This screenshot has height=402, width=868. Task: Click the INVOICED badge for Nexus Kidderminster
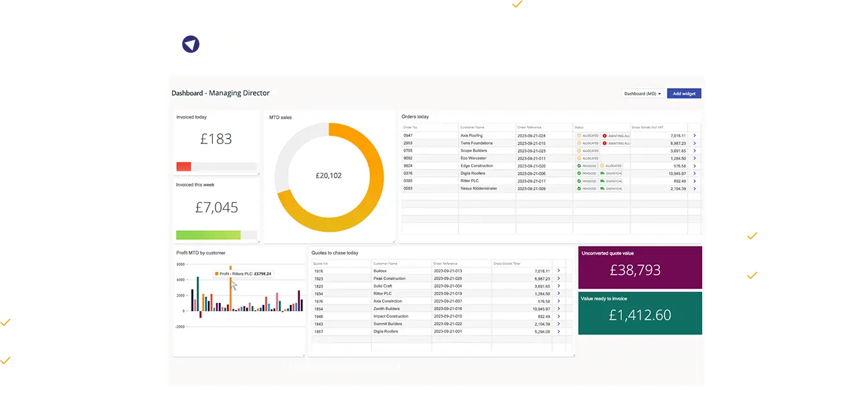(x=587, y=188)
